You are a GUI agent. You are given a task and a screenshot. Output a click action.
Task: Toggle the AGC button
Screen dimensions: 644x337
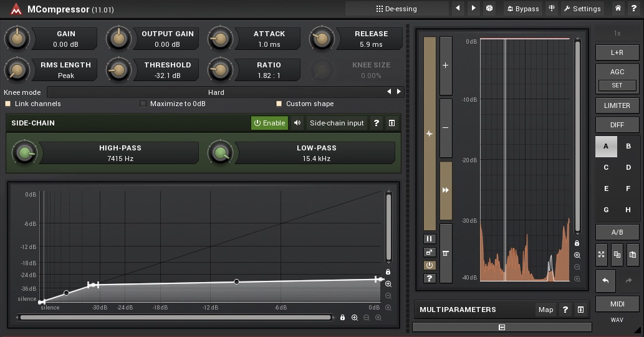(x=617, y=72)
